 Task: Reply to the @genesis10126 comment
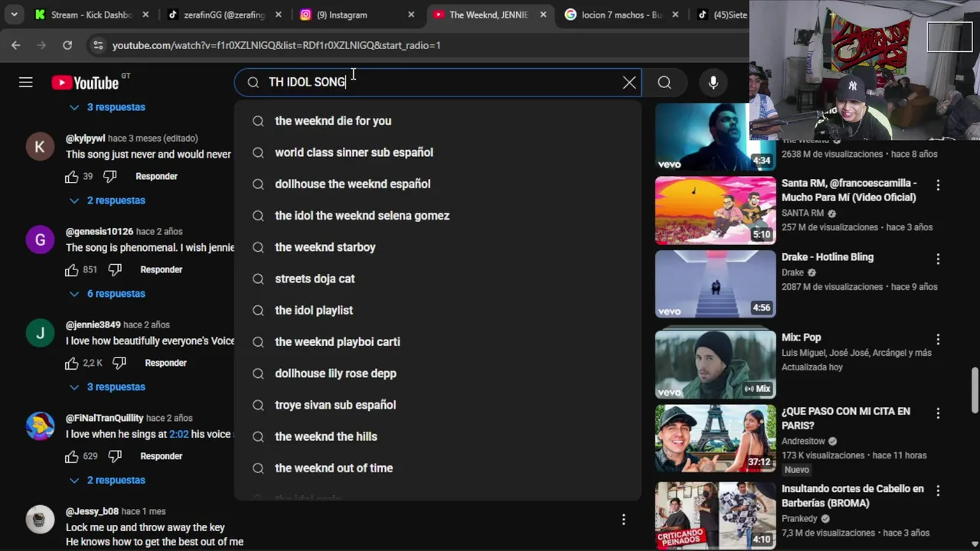click(x=162, y=269)
